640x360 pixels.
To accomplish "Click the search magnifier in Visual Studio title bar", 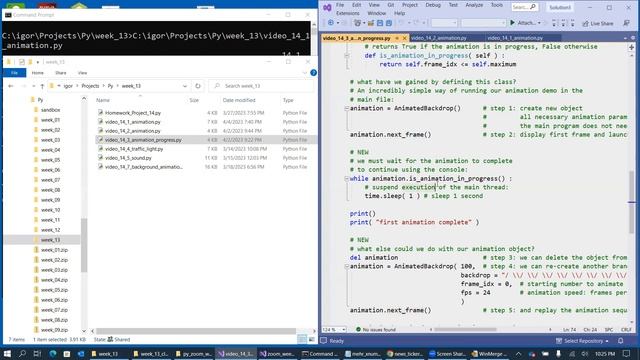I will 533,7.
